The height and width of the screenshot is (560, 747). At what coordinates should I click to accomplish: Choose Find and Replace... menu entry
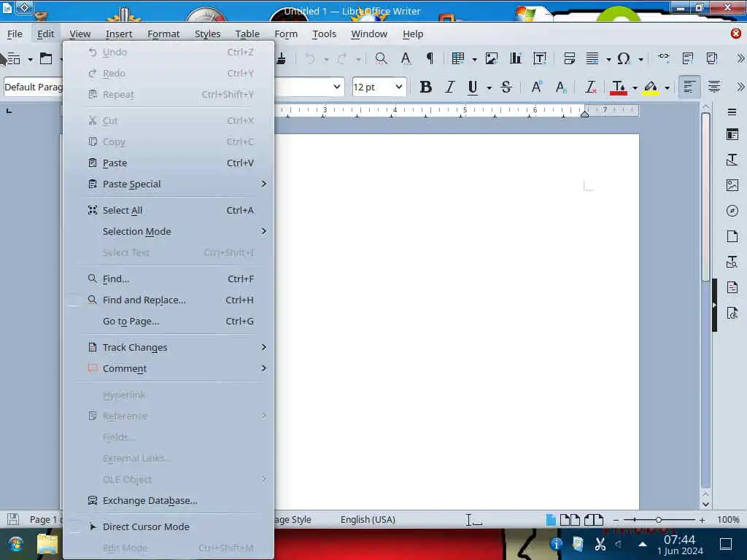169,300
